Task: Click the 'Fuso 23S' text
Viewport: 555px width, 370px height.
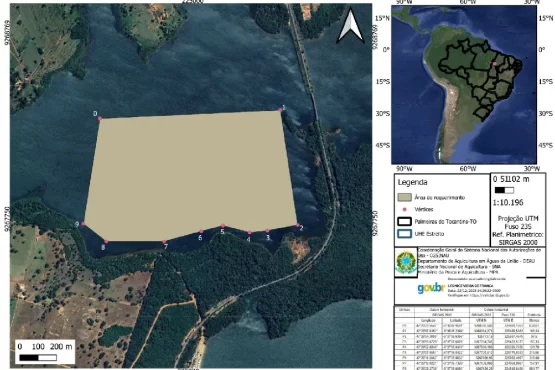Action: click(x=518, y=227)
